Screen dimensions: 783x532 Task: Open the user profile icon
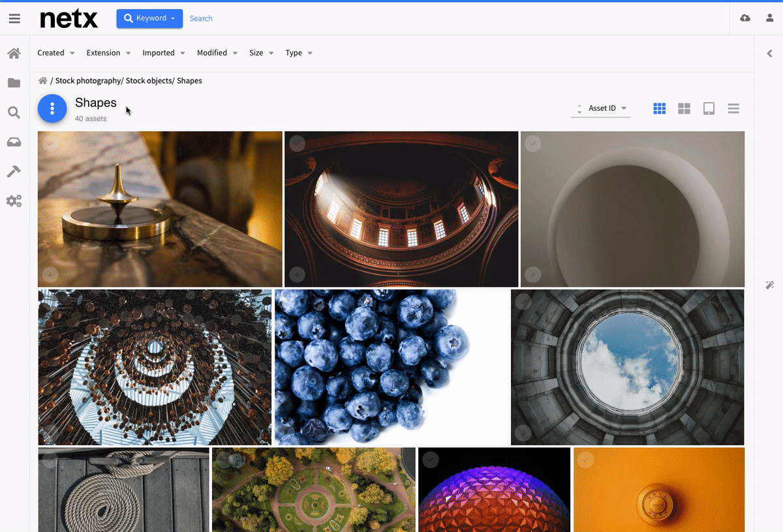tap(769, 18)
